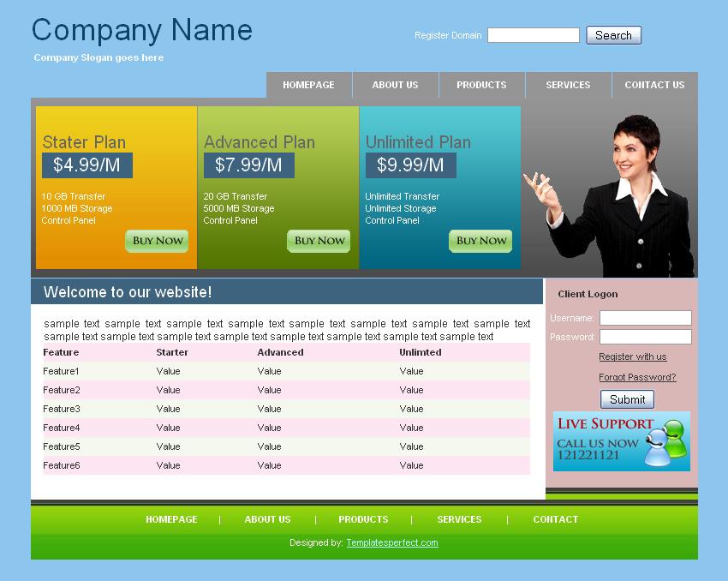The image size is (728, 581).
Task: Select the Feature3 row label
Action: click(62, 409)
